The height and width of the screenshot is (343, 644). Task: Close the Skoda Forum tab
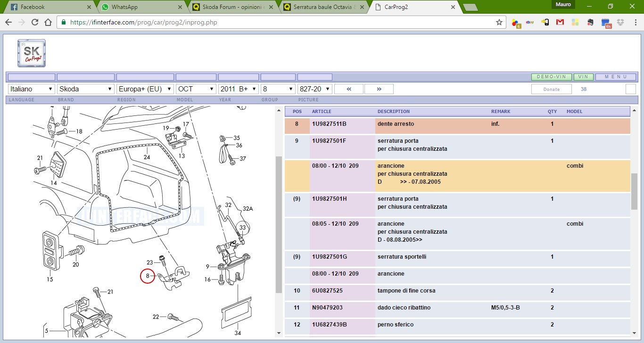tap(271, 7)
